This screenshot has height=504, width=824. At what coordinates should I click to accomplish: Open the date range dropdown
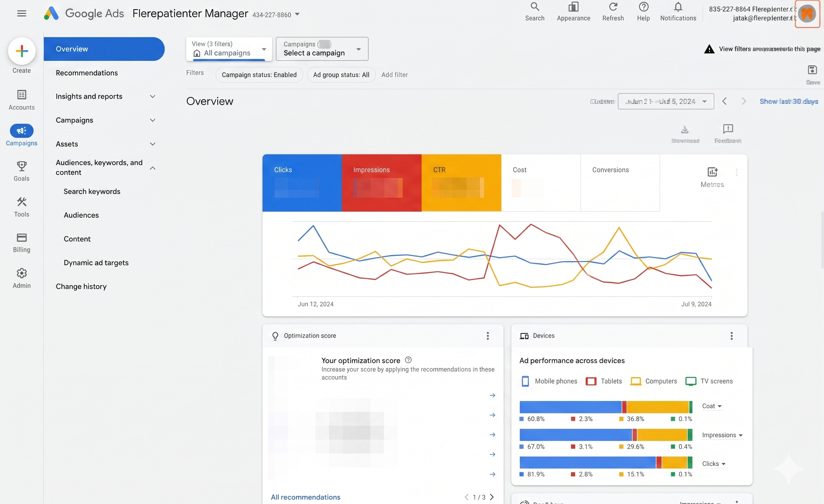coord(665,101)
